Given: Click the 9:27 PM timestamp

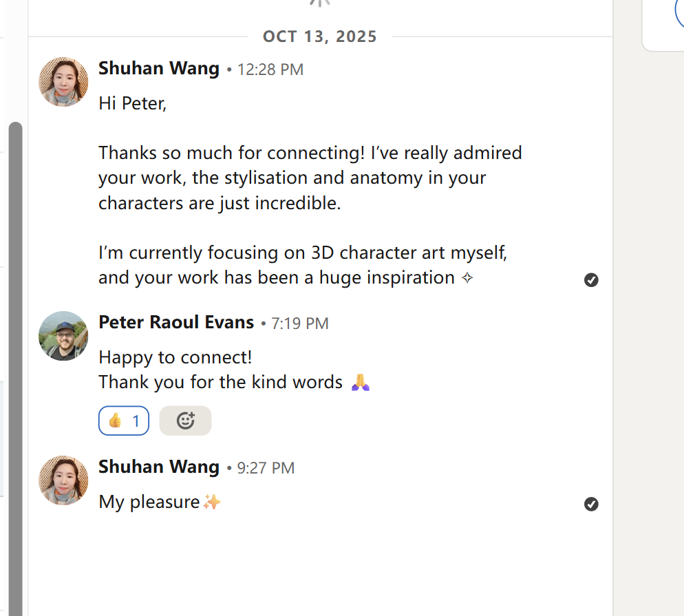Looking at the screenshot, I should coord(266,468).
